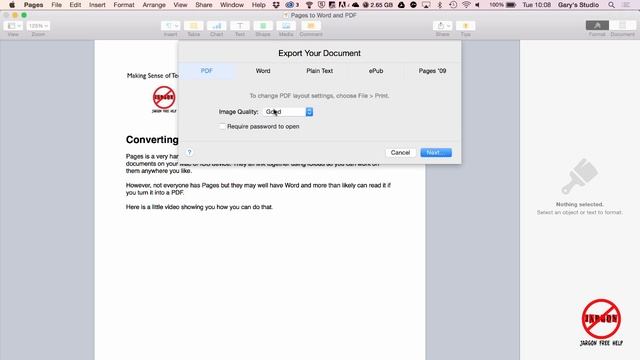Image resolution: width=640 pixels, height=360 pixels.
Task: Open the Arrange menu
Action: [x=154, y=5]
